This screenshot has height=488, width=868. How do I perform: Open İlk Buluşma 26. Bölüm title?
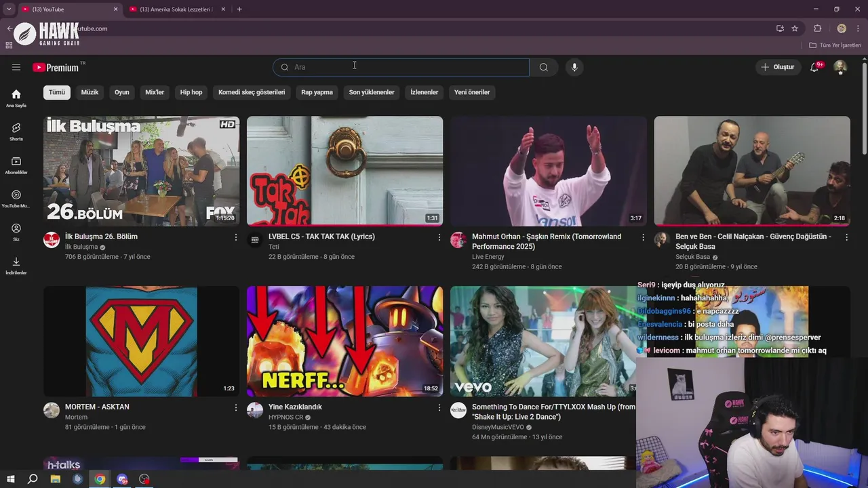pos(101,237)
